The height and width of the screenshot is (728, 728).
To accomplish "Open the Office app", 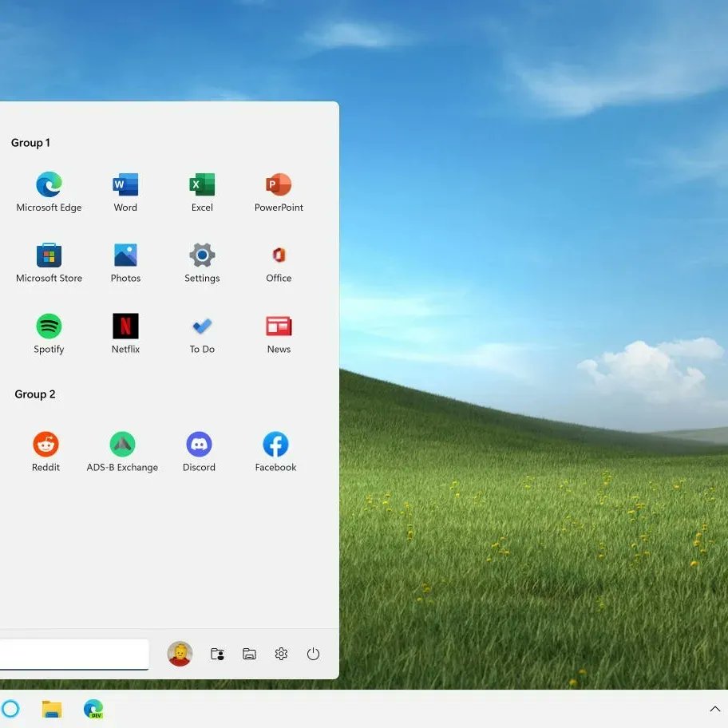I will [x=278, y=255].
